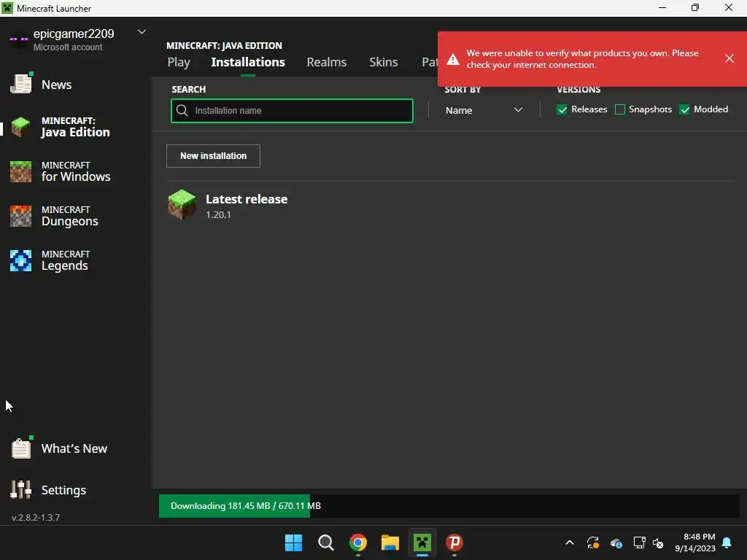Click the sync update tray icon
The image size is (747, 560).
(x=592, y=542)
